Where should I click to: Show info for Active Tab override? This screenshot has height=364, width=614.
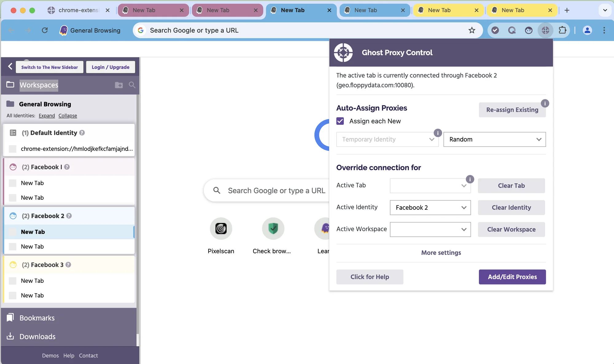[470, 179]
